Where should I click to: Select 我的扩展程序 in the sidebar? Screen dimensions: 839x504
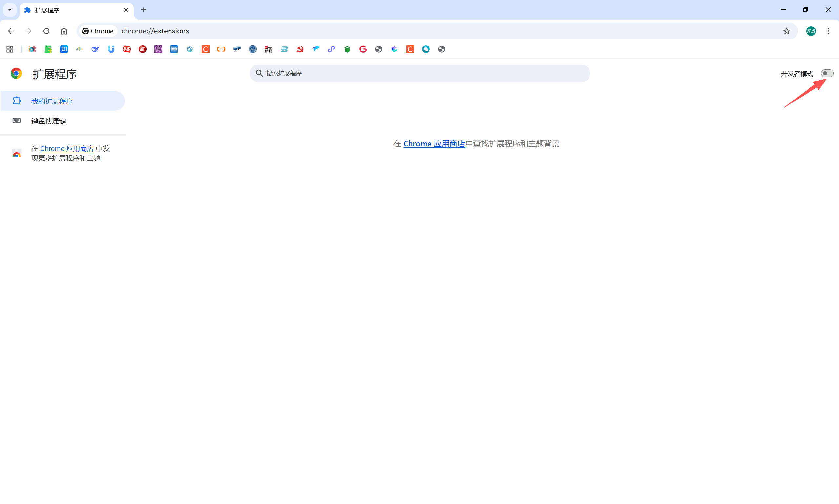(x=52, y=101)
